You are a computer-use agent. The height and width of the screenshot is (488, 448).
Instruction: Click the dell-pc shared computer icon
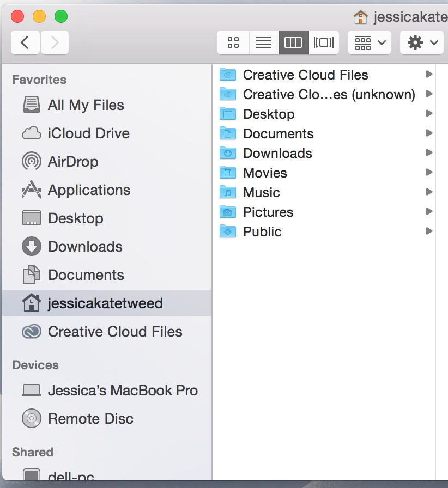32,474
